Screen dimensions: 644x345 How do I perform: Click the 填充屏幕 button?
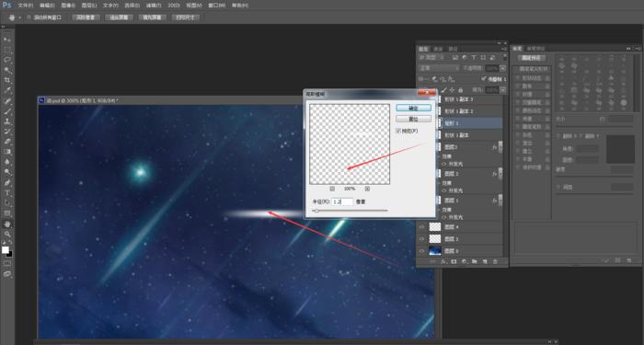(152, 17)
